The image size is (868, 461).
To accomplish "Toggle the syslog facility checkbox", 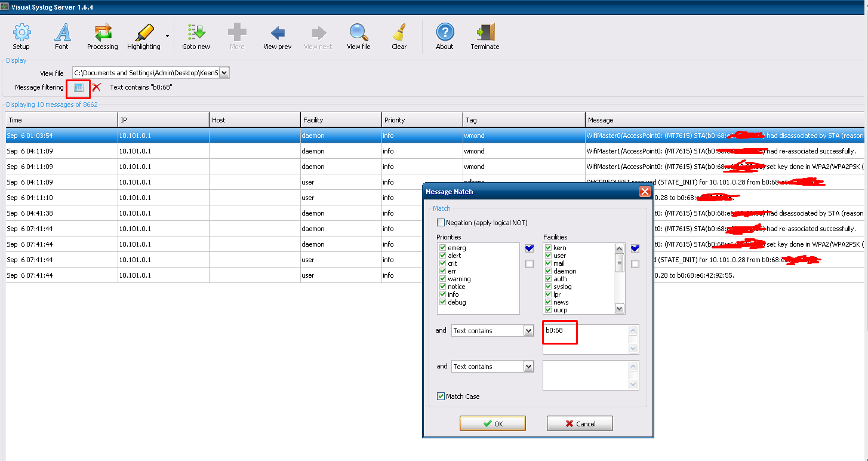I will [548, 287].
